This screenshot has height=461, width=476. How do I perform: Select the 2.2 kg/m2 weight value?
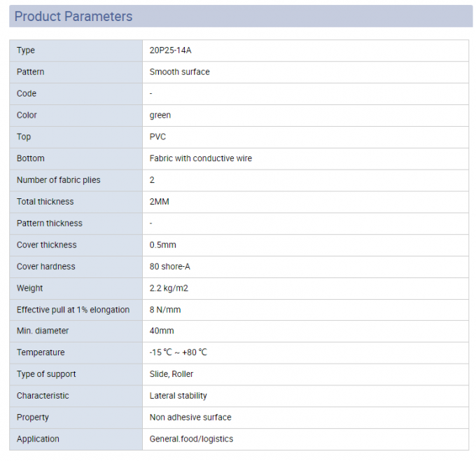pyautogui.click(x=169, y=289)
